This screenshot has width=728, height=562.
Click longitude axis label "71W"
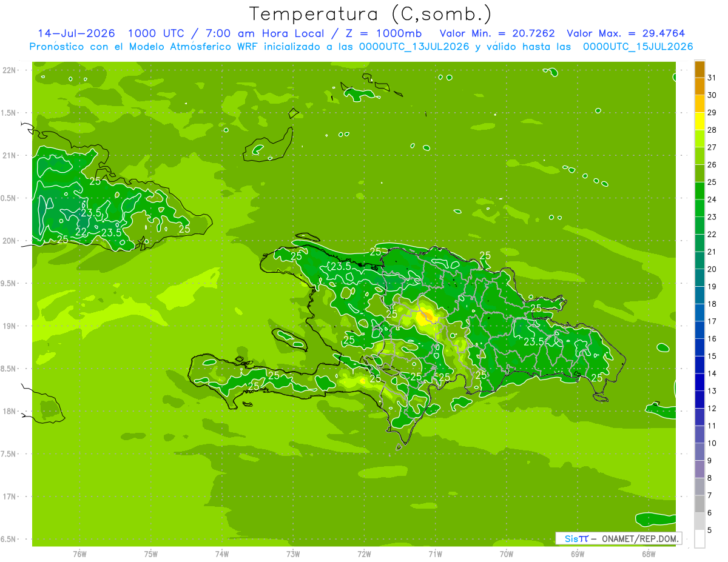click(x=436, y=554)
